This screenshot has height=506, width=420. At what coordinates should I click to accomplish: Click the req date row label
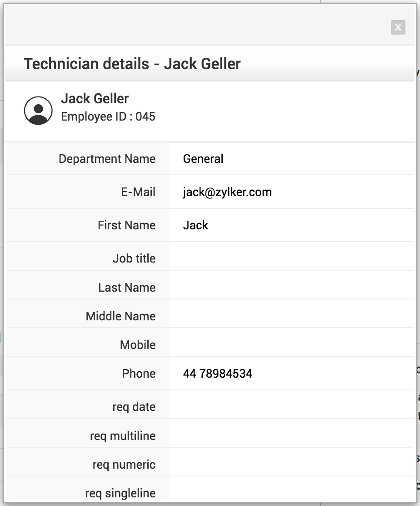134,407
